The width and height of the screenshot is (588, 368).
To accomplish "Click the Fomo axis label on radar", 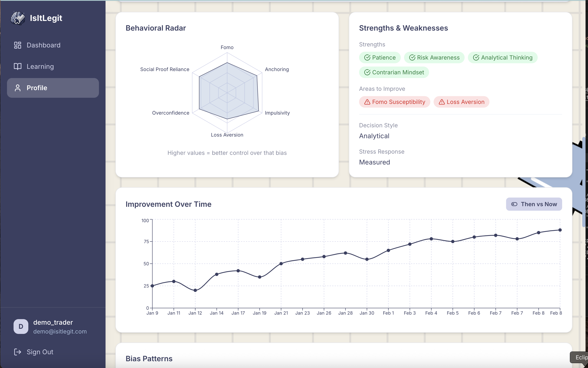I will [227, 47].
